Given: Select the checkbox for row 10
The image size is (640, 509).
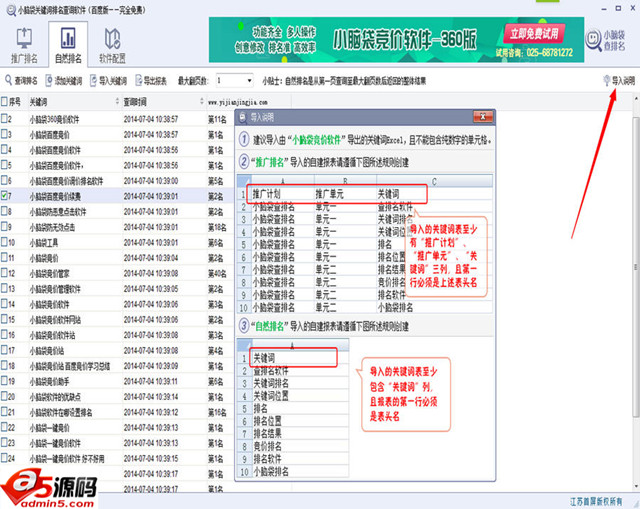Looking at the screenshot, I should (4, 242).
